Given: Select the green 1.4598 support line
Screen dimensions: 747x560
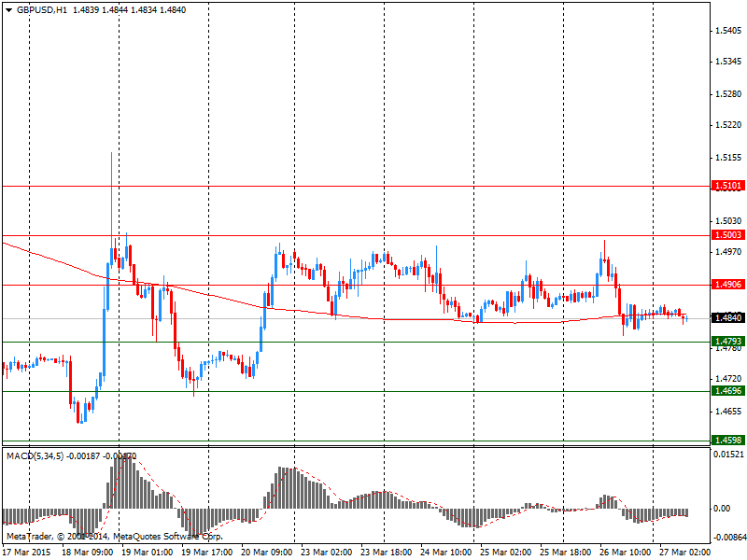Looking at the screenshot, I should tap(357, 441).
